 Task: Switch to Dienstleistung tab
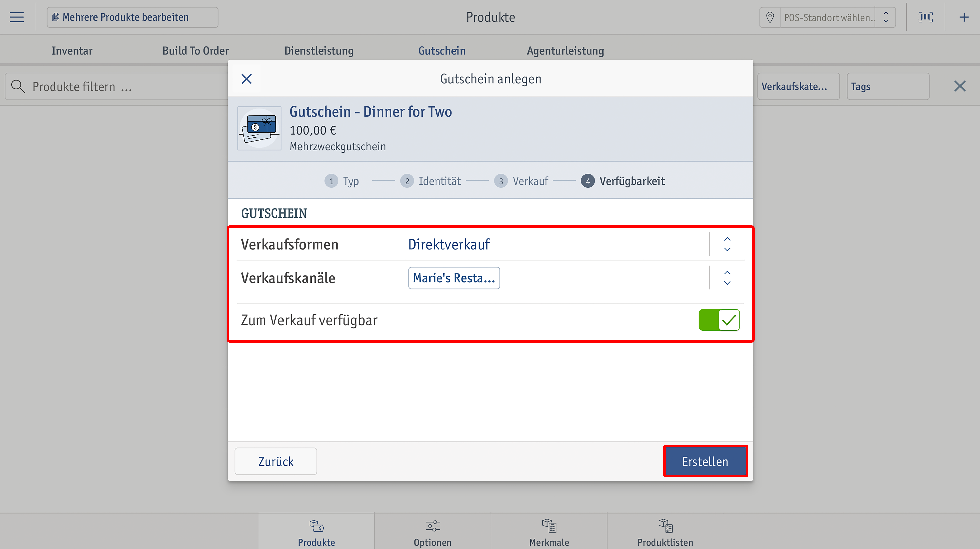[x=319, y=51]
